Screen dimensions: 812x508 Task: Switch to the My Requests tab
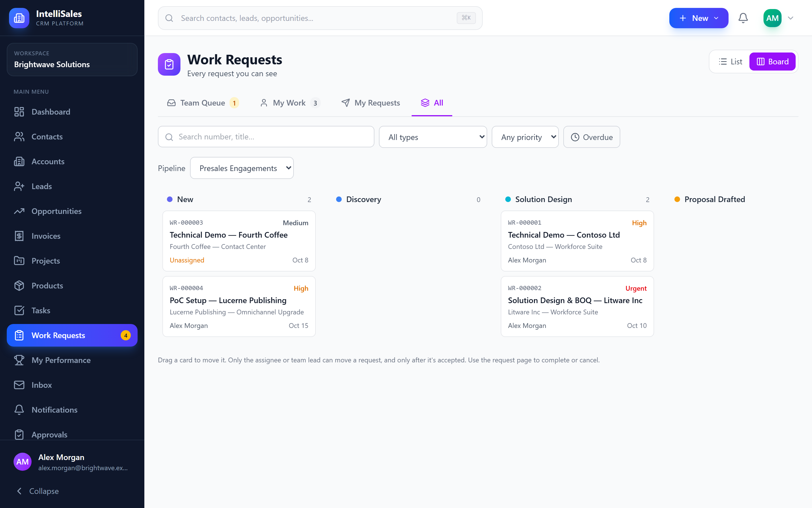[370, 103]
